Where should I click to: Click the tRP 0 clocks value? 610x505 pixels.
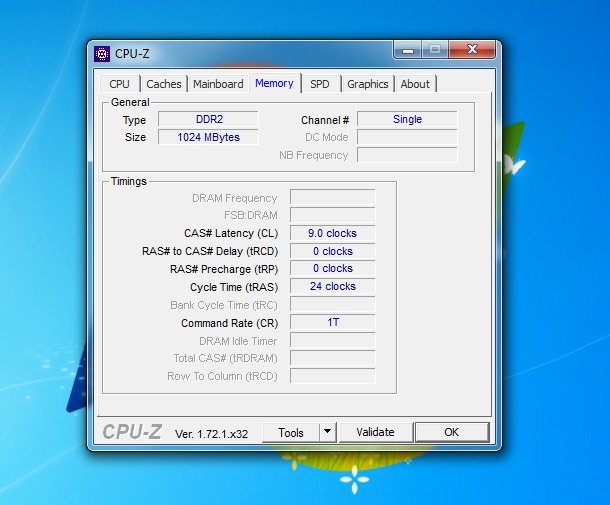pos(333,268)
